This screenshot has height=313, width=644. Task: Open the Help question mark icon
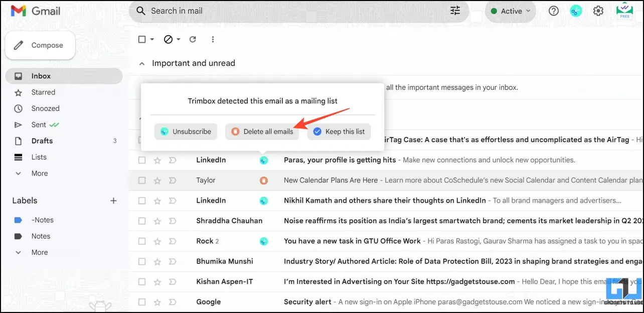554,11
